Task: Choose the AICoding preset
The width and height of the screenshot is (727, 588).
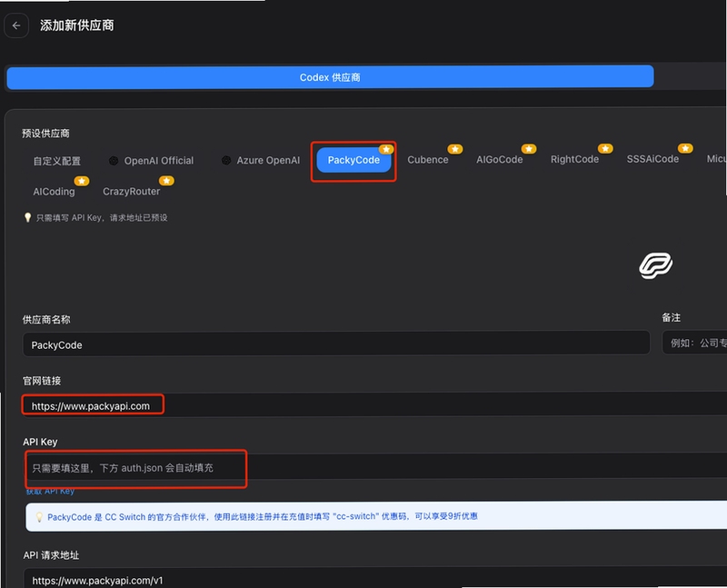Action: tap(54, 192)
